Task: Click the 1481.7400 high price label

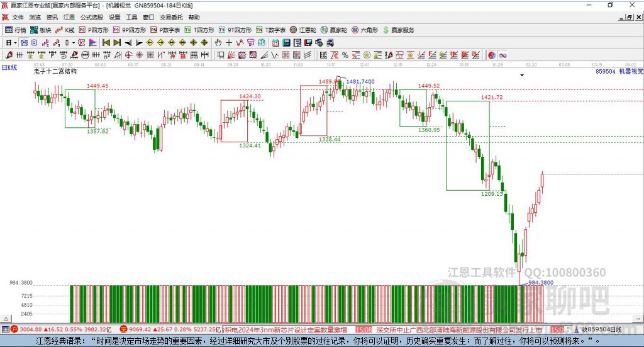Action: (360, 81)
